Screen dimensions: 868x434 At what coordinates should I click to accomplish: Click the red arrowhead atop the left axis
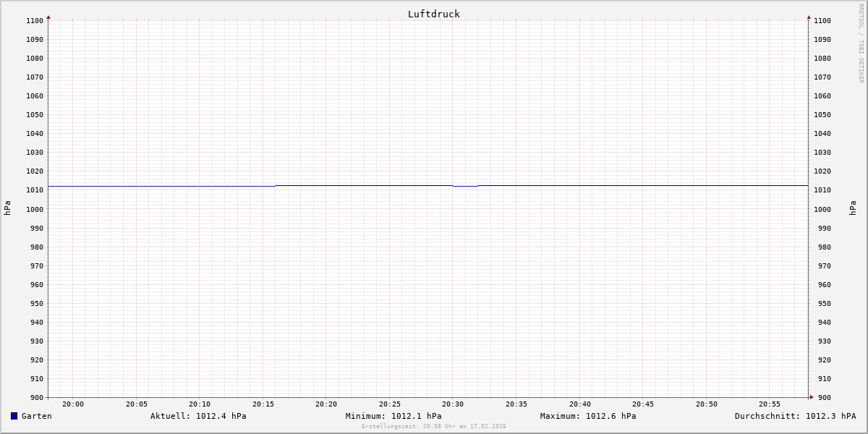click(48, 17)
